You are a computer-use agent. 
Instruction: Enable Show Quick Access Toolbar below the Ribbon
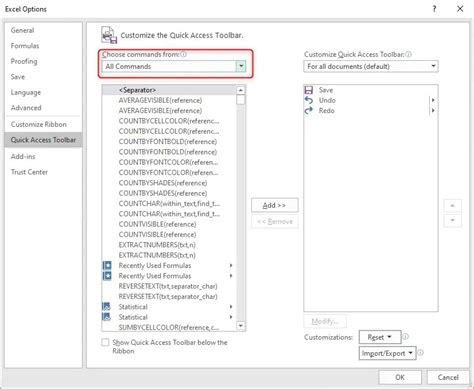click(x=105, y=342)
